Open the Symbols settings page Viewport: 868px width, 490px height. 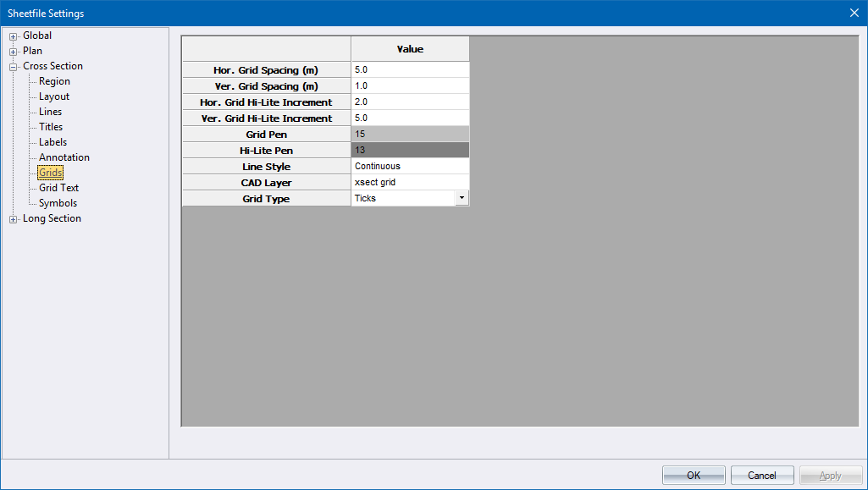pyautogui.click(x=58, y=203)
